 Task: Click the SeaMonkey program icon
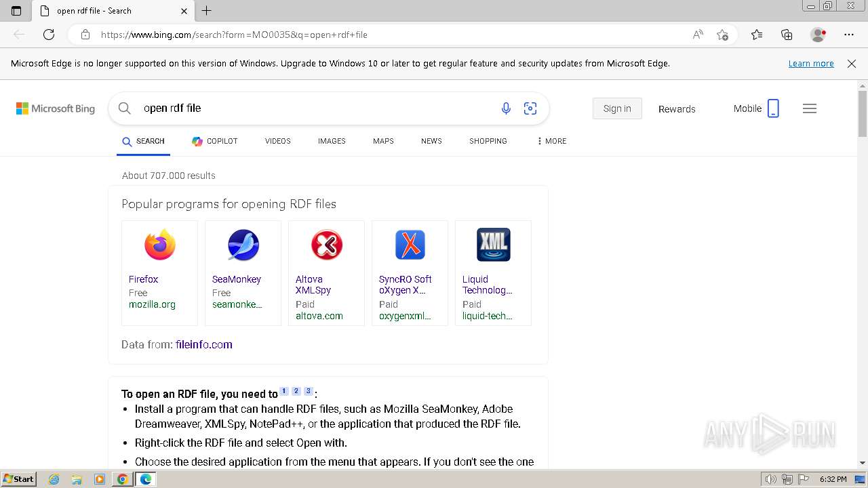click(243, 245)
